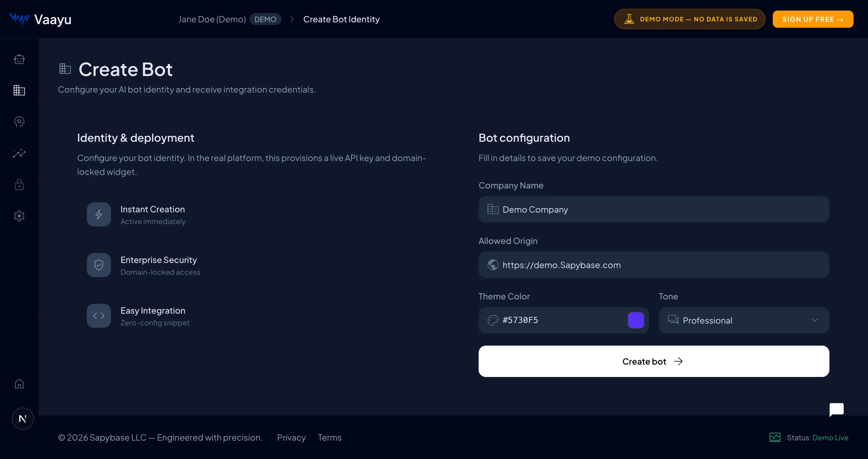Viewport: 868px width, 459px height.
Task: Focus the Allowed Origin URL field
Action: 654,265
